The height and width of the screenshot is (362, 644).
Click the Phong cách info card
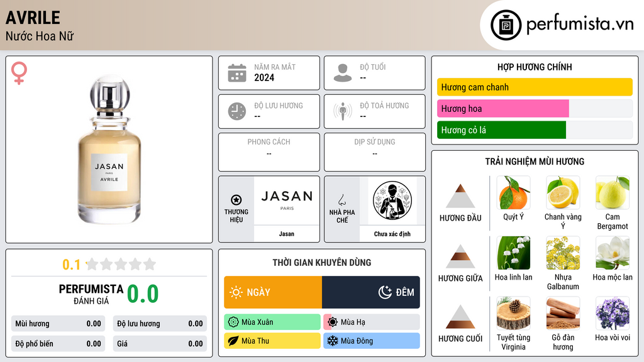269,152
